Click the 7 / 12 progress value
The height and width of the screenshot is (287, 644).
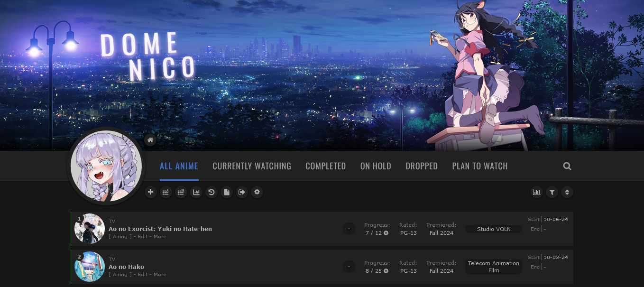click(x=374, y=233)
